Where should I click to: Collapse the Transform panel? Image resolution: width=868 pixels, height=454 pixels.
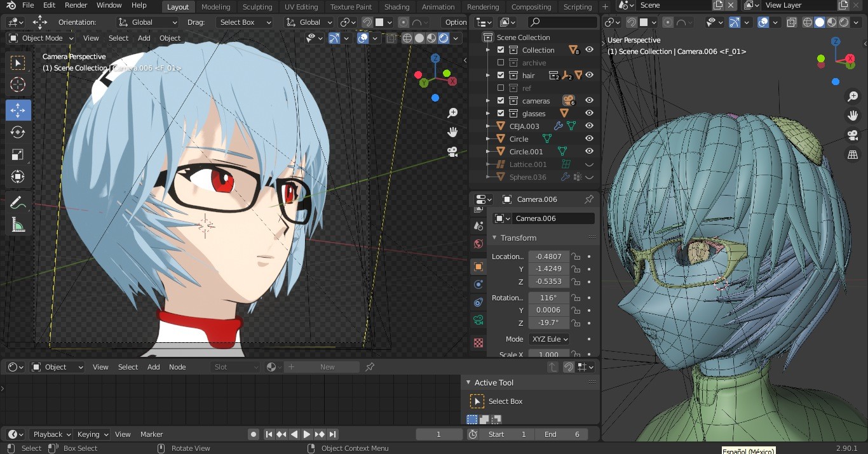coord(494,237)
